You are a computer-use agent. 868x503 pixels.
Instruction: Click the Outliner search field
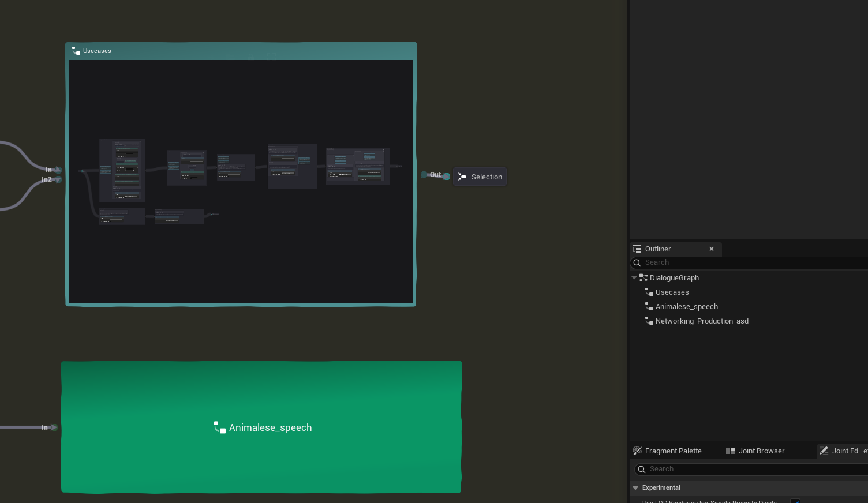coord(750,262)
